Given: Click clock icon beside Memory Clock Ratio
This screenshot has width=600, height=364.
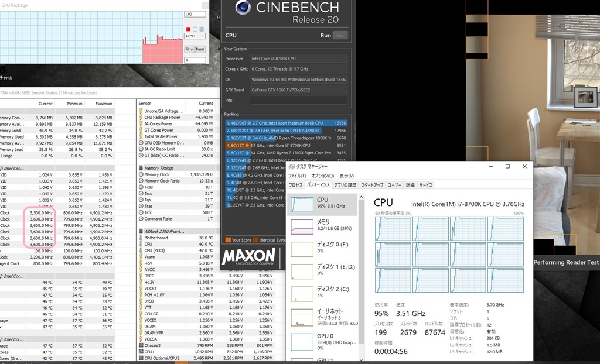Looking at the screenshot, I should click(x=141, y=181).
